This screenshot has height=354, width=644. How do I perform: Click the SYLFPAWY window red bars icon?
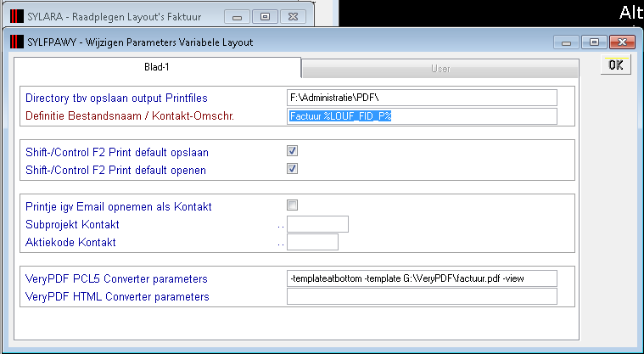[x=17, y=42]
